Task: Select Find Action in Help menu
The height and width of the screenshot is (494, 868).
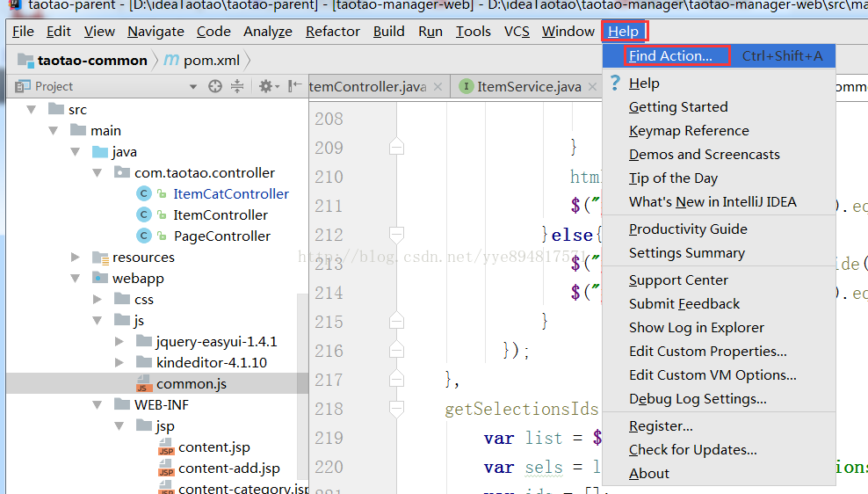Action: (719, 56)
